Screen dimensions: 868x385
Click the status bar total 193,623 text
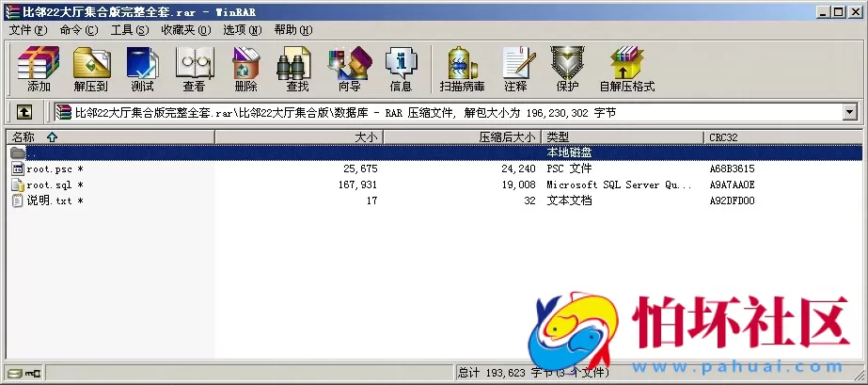point(533,372)
